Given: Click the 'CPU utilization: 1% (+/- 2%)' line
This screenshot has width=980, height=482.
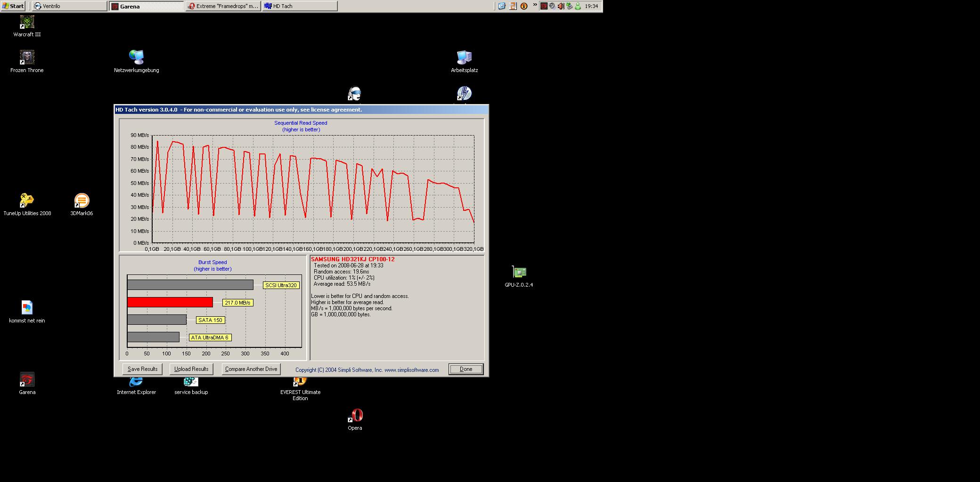Looking at the screenshot, I should (x=344, y=278).
